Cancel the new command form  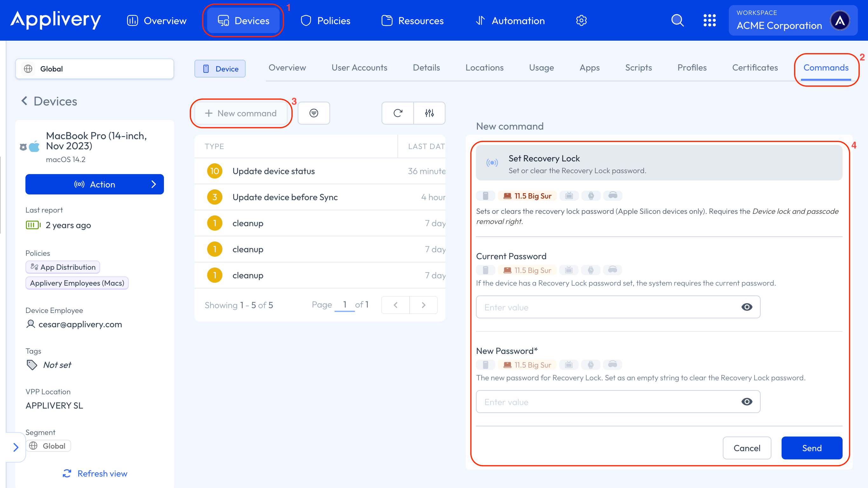pos(747,448)
